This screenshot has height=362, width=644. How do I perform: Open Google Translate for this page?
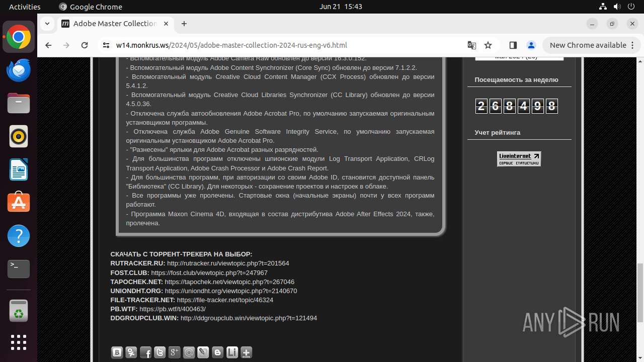pos(471,45)
